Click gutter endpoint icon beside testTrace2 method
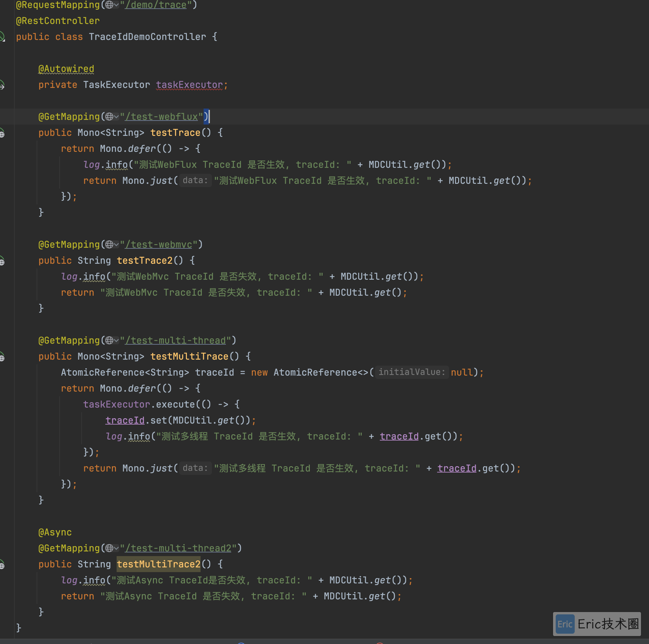 [2, 261]
